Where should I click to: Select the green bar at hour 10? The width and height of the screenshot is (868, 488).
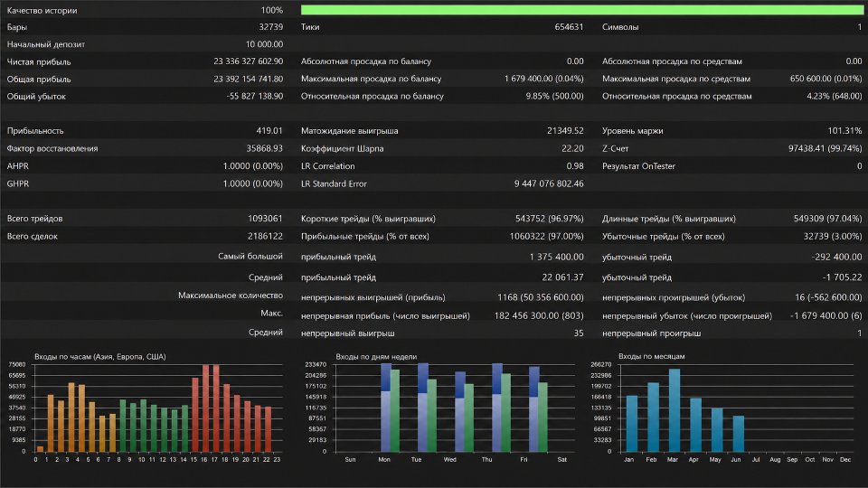[x=144, y=426]
